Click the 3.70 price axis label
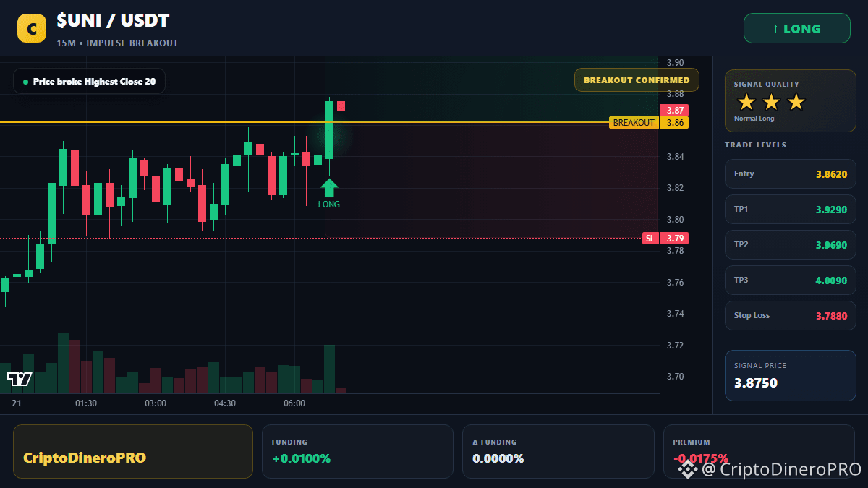The image size is (868, 488). [x=676, y=377]
